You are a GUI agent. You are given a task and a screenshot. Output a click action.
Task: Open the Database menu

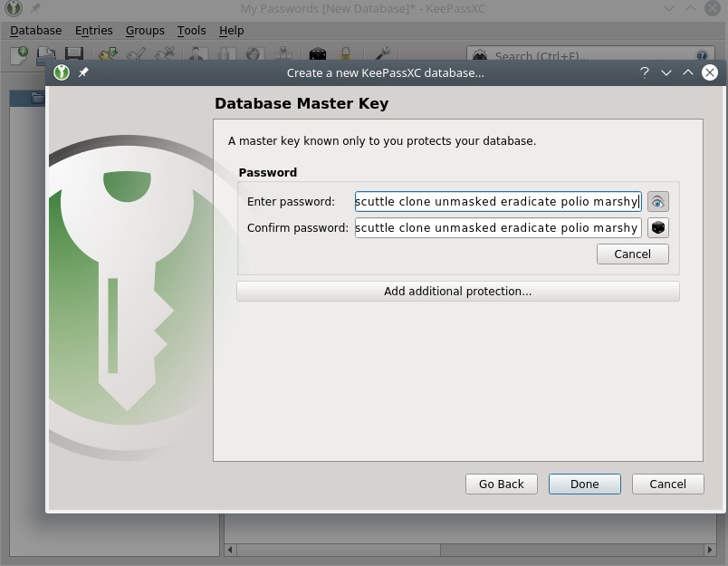click(x=35, y=31)
